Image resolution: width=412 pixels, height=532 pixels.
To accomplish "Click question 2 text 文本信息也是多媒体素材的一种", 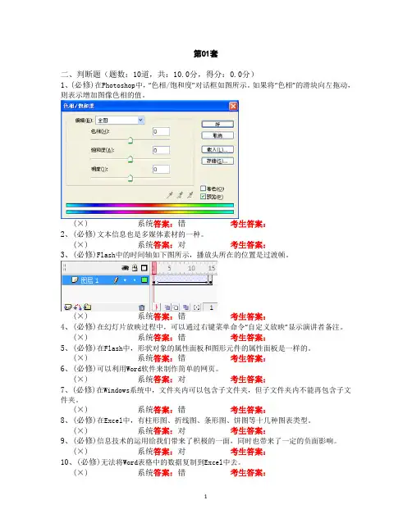I will pos(149,234).
